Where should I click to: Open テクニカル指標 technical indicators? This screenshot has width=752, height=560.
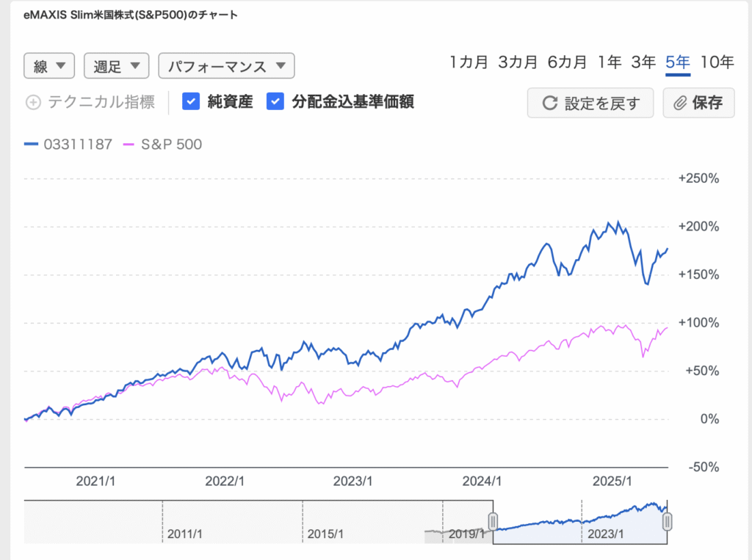click(x=101, y=102)
